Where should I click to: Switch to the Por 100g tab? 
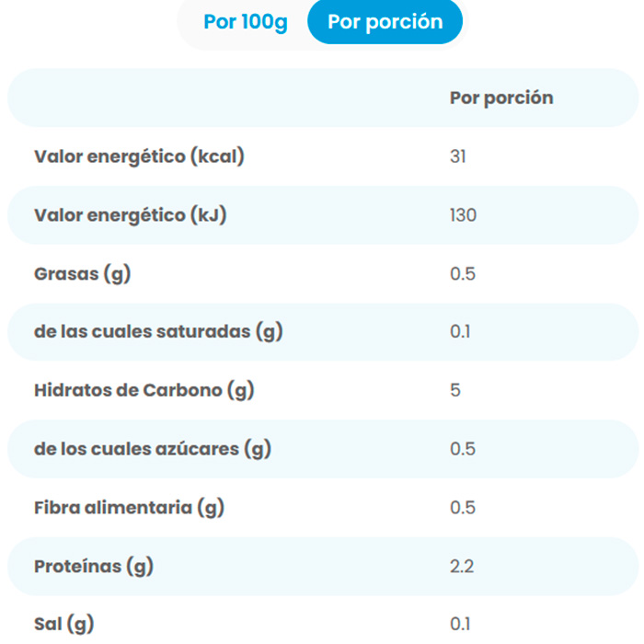pyautogui.click(x=245, y=22)
